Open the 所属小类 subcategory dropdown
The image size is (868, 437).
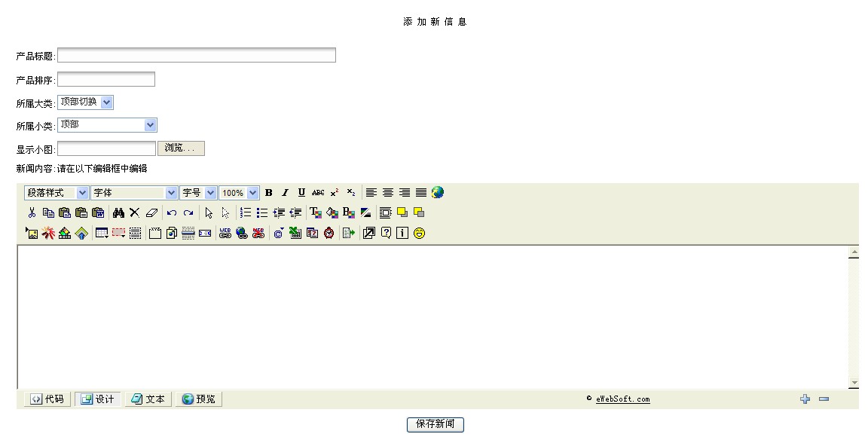108,125
